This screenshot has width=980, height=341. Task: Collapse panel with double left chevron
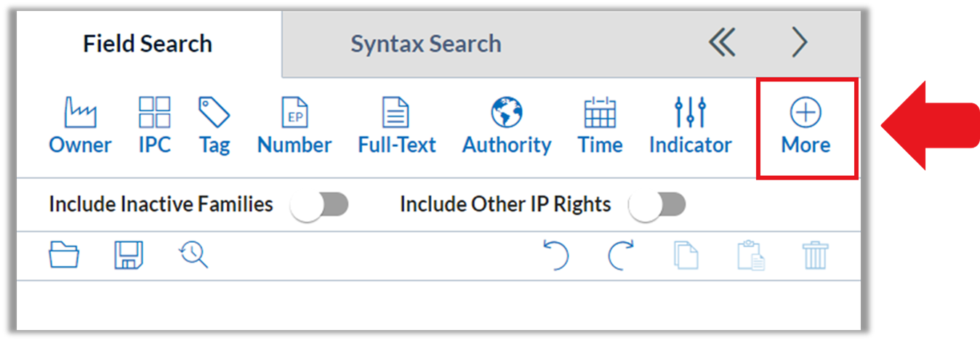click(x=722, y=44)
